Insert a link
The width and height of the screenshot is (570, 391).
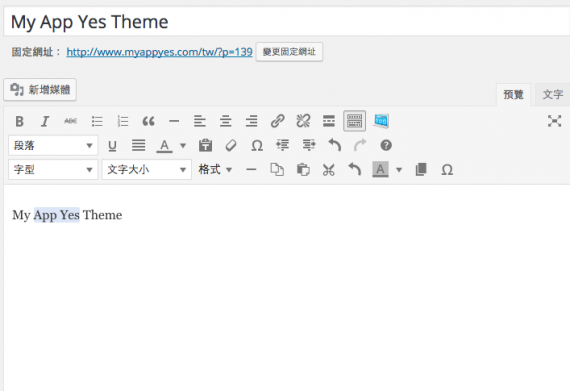pos(277,121)
